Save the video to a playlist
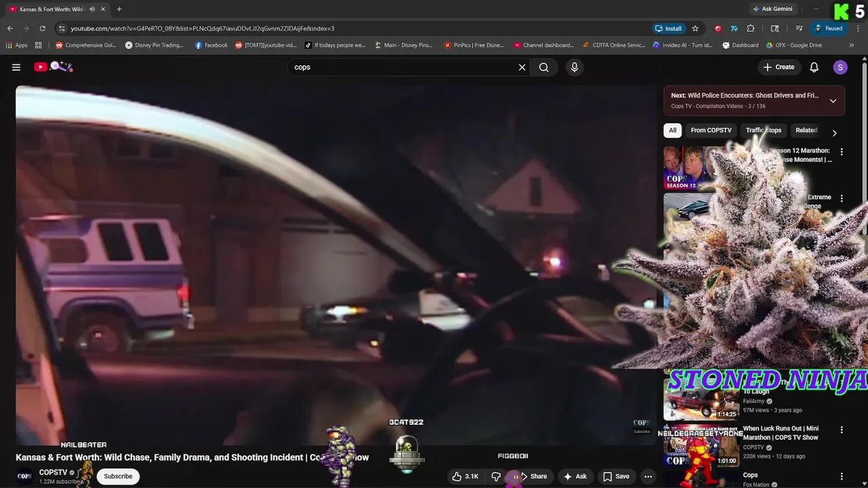 pos(616,476)
